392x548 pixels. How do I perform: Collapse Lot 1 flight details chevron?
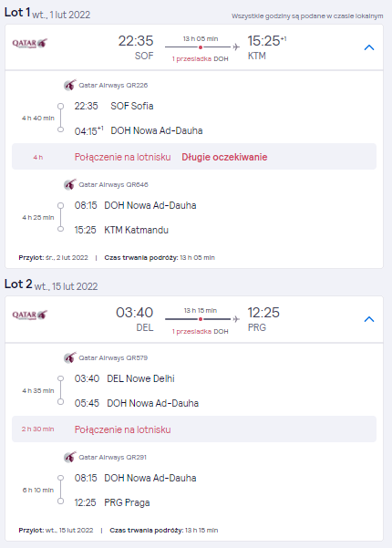369,47
